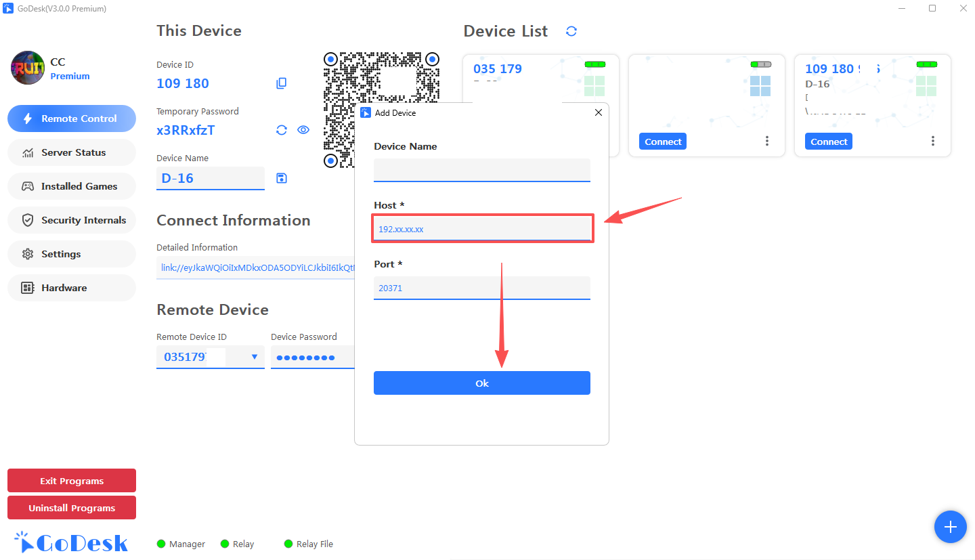Click the blue plus add device button
Screen dimensions: 975x560
950,527
